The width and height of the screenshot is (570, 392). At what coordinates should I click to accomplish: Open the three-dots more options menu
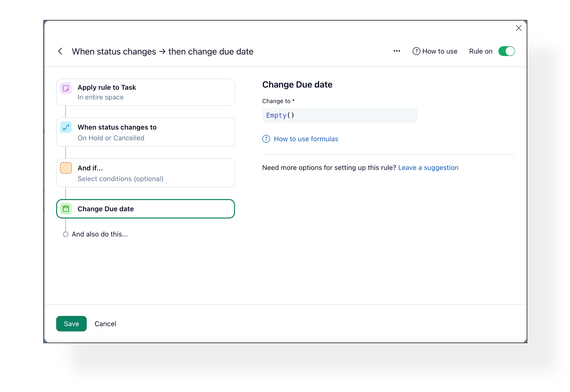[396, 51]
